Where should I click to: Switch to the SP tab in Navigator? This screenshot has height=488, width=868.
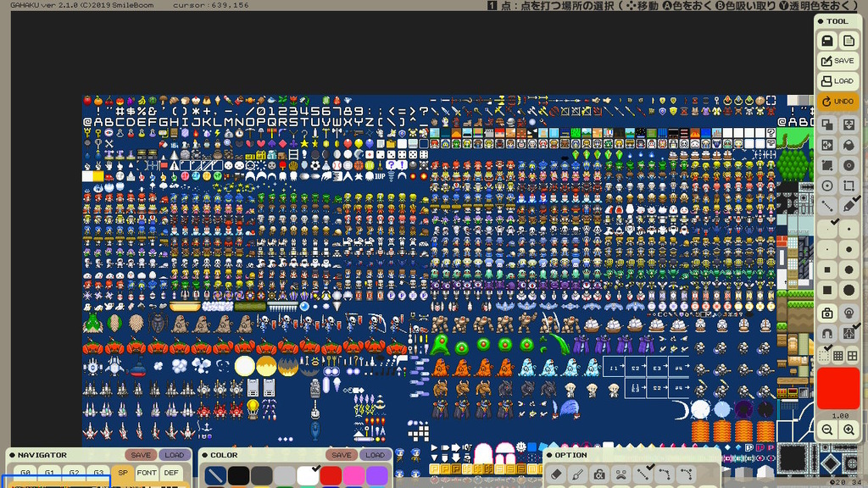(x=123, y=473)
